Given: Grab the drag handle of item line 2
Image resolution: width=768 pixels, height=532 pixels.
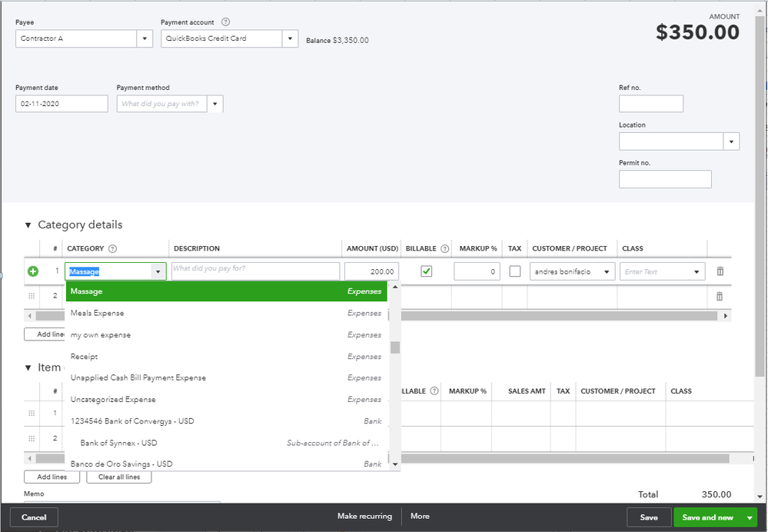Looking at the screenshot, I should [x=32, y=438].
